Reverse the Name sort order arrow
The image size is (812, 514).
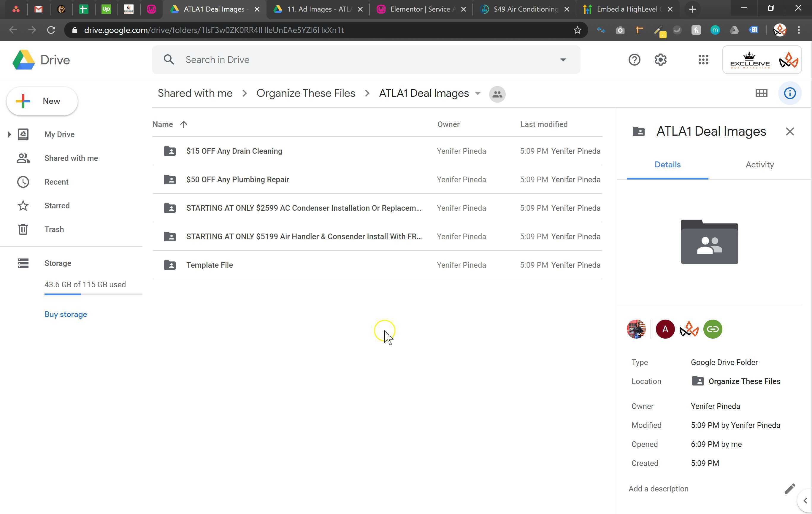(184, 124)
